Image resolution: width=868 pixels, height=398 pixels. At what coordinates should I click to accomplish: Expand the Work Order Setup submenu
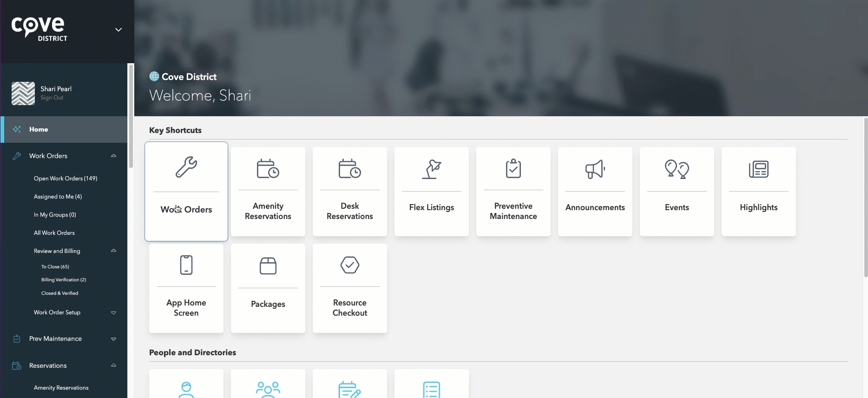coord(113,312)
